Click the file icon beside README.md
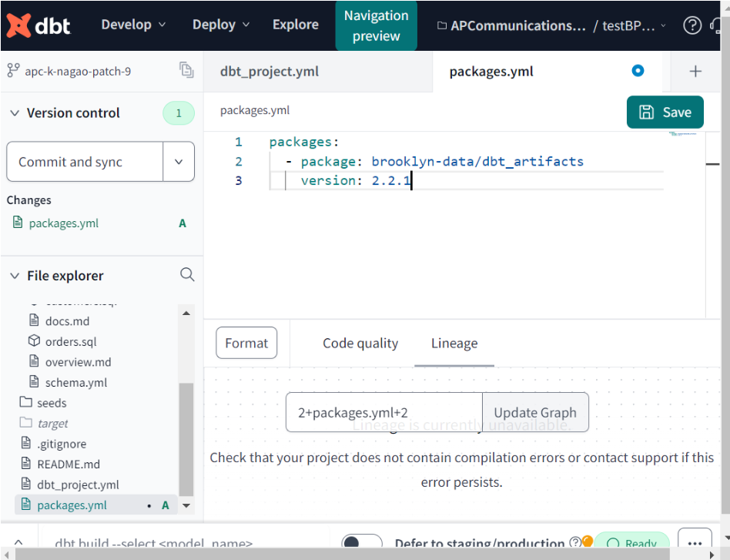The width and height of the screenshot is (730, 560). [26, 463]
